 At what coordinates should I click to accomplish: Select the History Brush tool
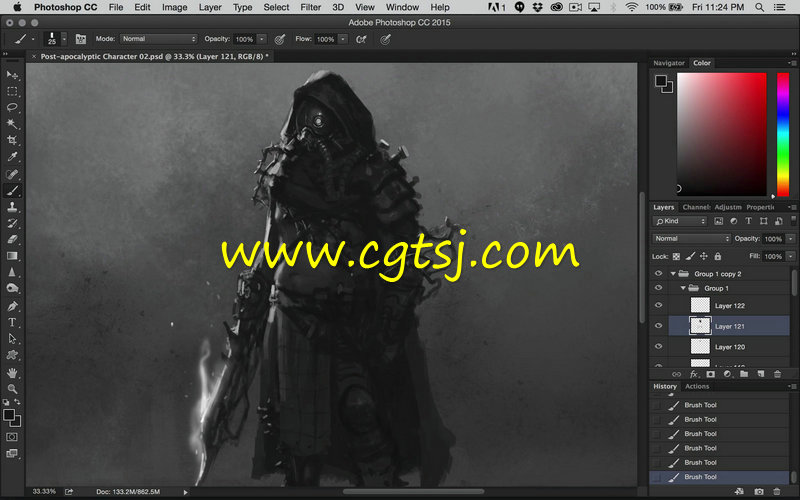pos(12,223)
